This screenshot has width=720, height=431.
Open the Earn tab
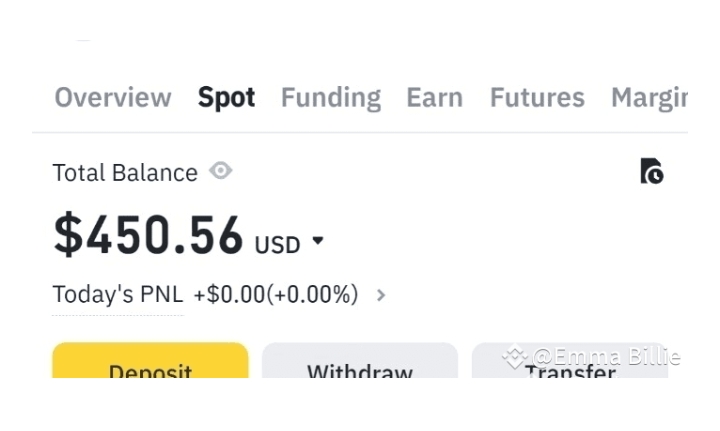pos(434,98)
